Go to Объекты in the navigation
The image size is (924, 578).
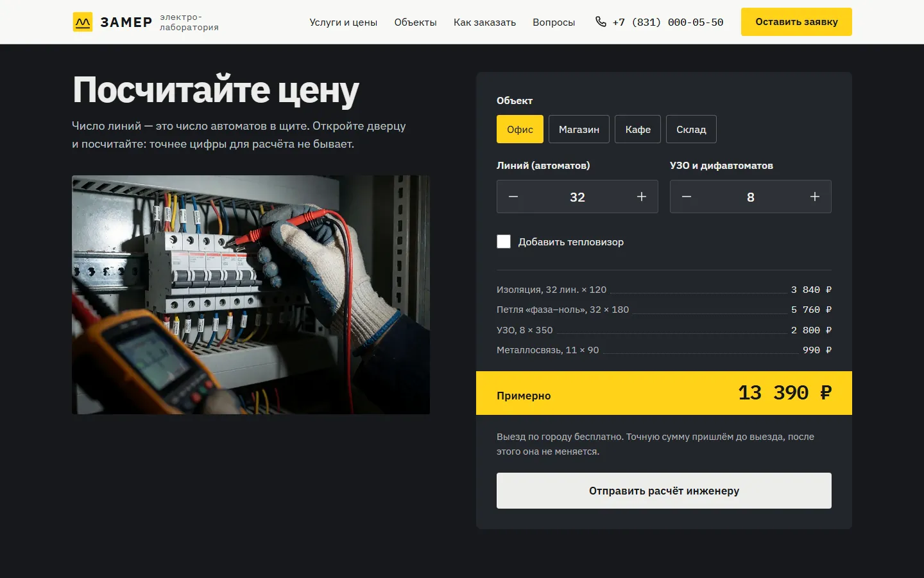pyautogui.click(x=415, y=22)
